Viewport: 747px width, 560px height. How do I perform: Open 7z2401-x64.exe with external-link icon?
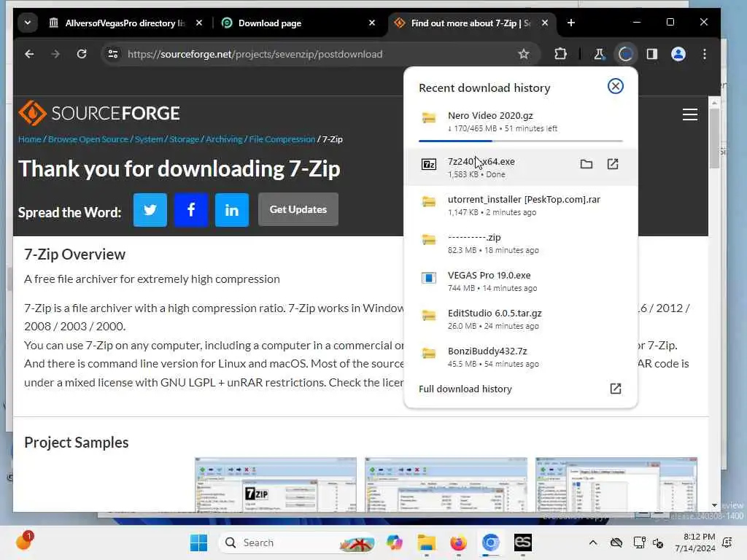pyautogui.click(x=613, y=164)
